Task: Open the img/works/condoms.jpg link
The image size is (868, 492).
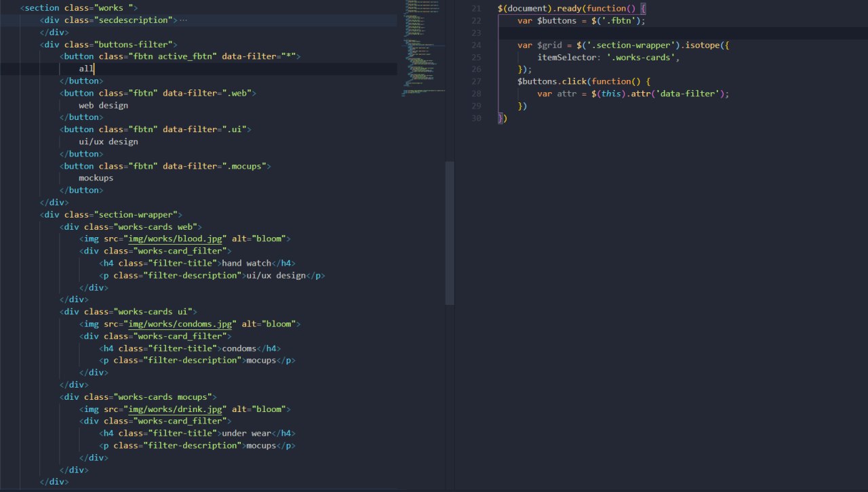Action: 180,324
